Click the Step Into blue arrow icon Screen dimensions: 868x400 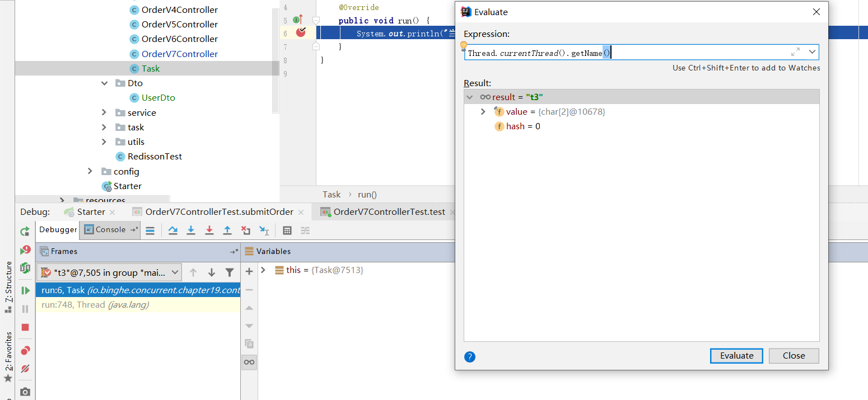coord(191,230)
